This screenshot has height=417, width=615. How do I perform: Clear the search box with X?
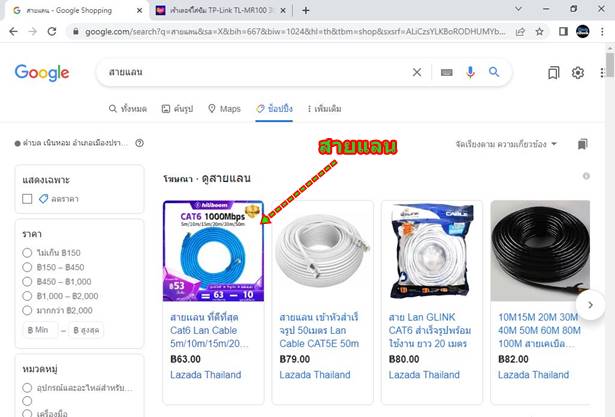click(417, 72)
